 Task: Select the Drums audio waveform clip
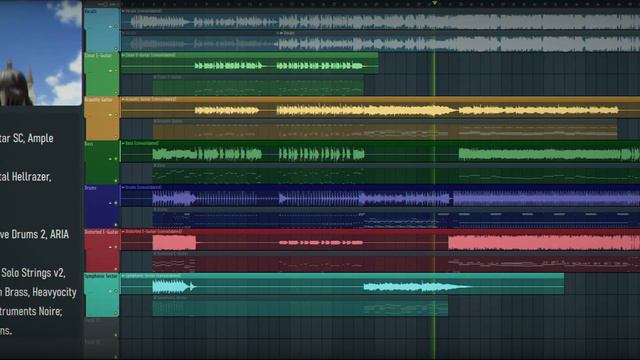pyautogui.click(x=380, y=196)
